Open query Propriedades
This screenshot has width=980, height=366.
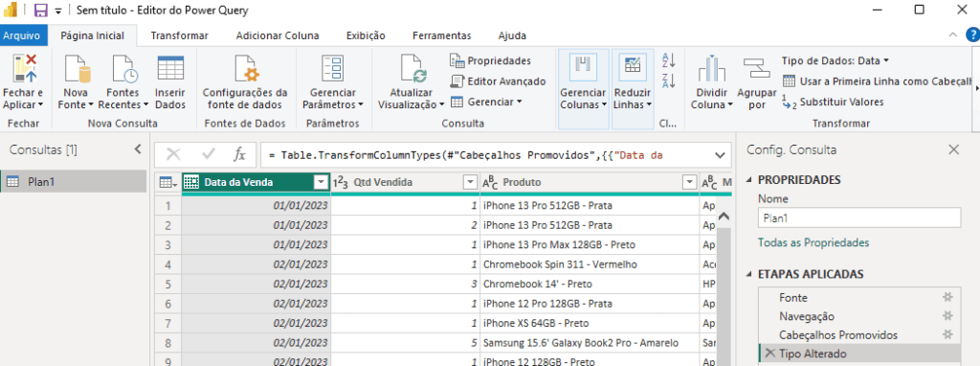pyautogui.click(x=490, y=60)
